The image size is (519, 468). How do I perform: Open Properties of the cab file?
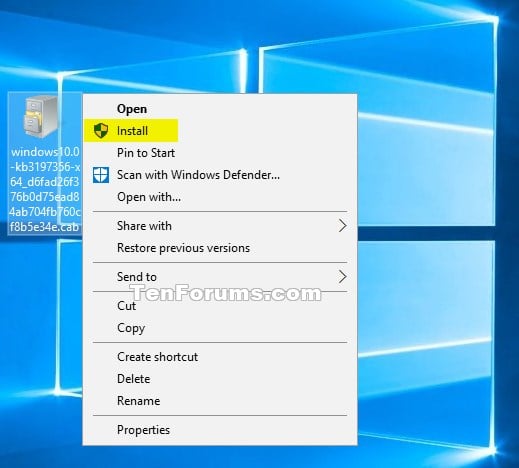click(144, 430)
